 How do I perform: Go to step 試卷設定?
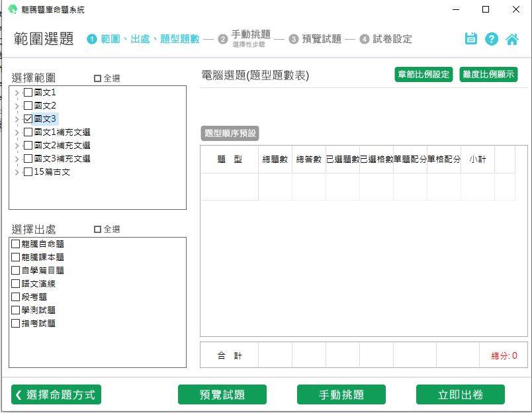(392, 39)
